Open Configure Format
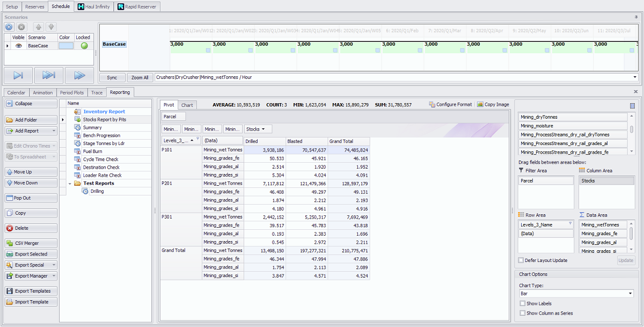Screen dimensions: 644x327 [x=450, y=105]
